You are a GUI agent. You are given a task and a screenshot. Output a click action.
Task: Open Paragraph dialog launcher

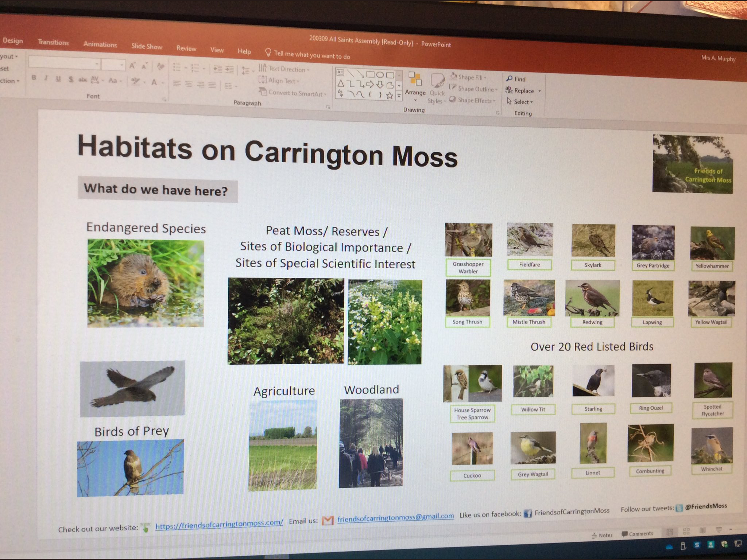pos(328,106)
